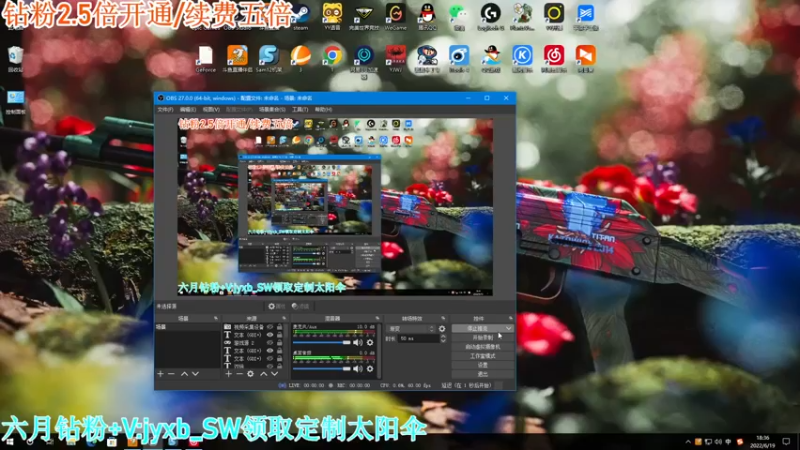The width and height of the screenshot is (800, 450).
Task: Mute the 桌面音频 speaker icon
Action: [358, 368]
